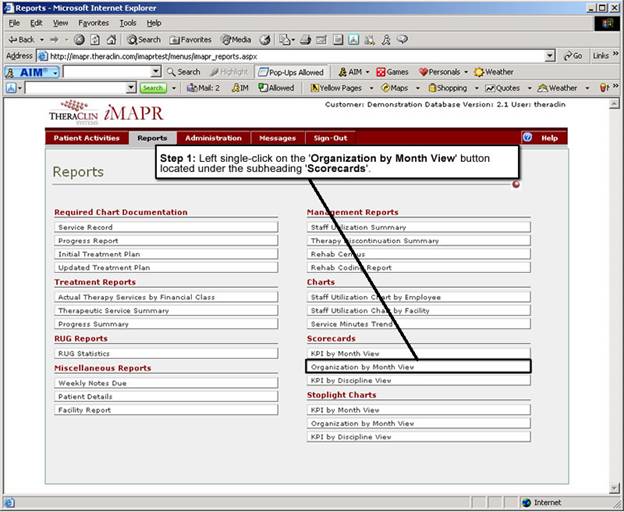Open Scorecards Organization by Month View
This screenshot has height=512, width=624.
pos(419,367)
